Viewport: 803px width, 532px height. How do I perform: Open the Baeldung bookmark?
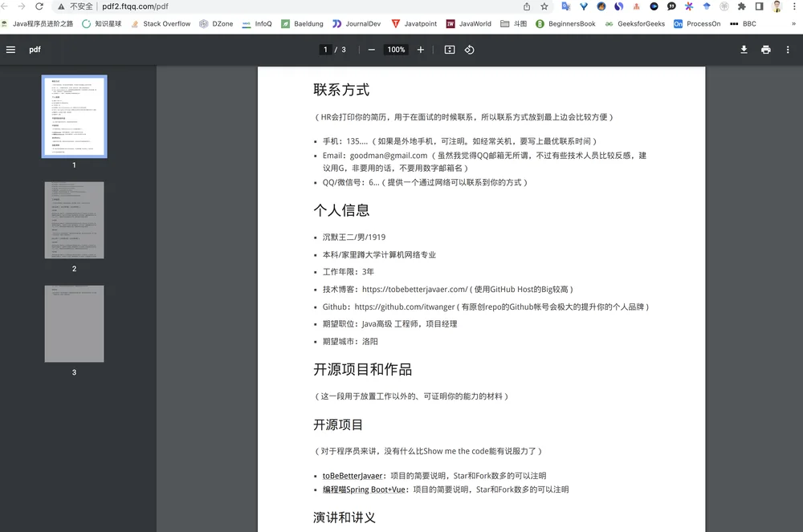coord(302,23)
